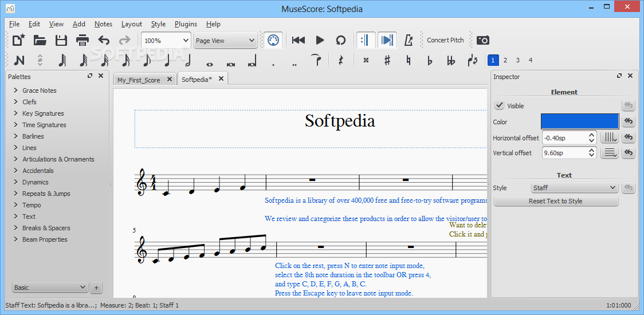
Task: Click Concert Pitch button
Action: click(445, 40)
